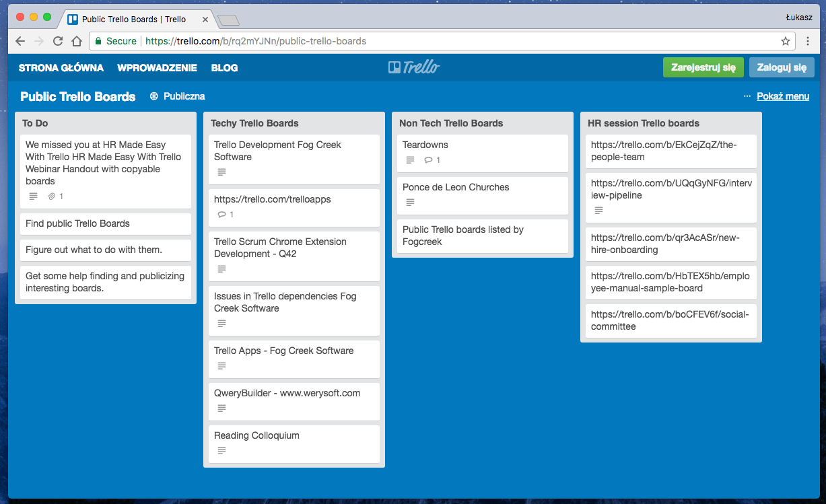Screen dimensions: 826x504
Task: Click the Public Trello Boards board title
Action: (78, 96)
